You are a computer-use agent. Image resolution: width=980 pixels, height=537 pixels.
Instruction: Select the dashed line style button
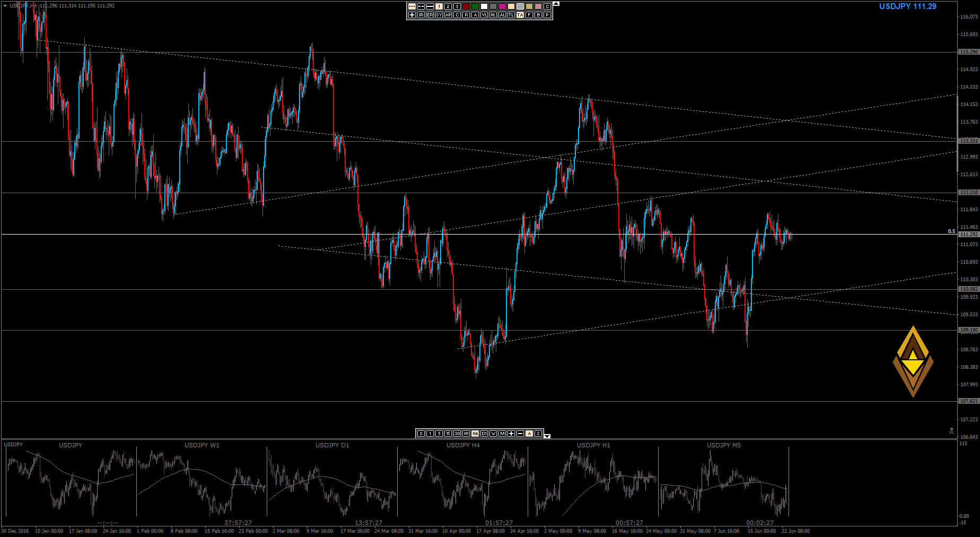(421, 6)
